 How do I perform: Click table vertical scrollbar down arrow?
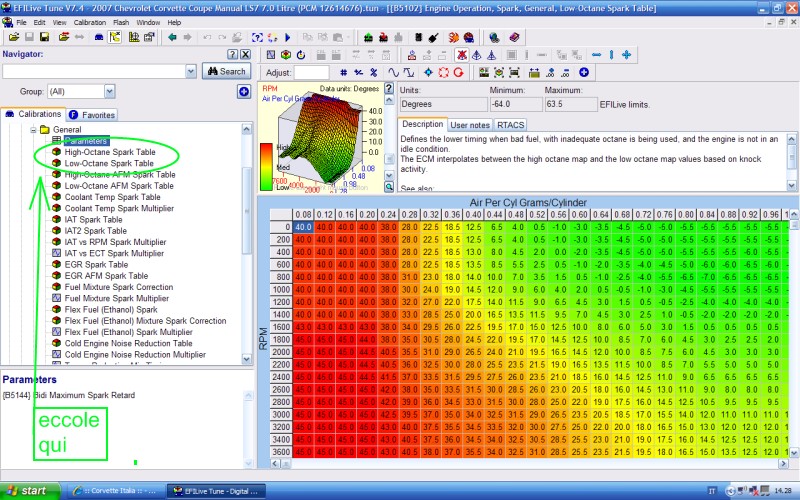794,452
